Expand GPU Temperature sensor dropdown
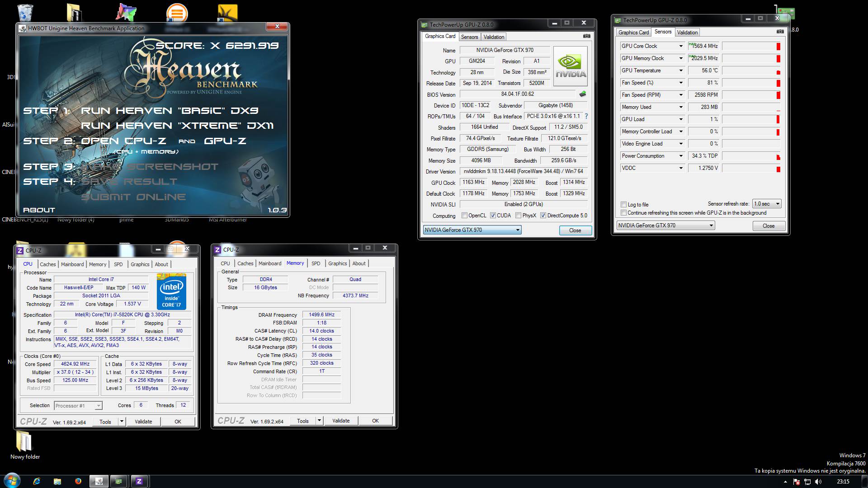 [x=681, y=70]
